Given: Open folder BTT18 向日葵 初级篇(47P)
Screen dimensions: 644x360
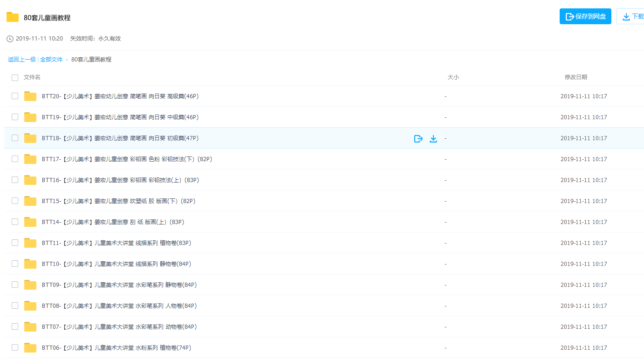Looking at the screenshot, I should click(x=120, y=138).
